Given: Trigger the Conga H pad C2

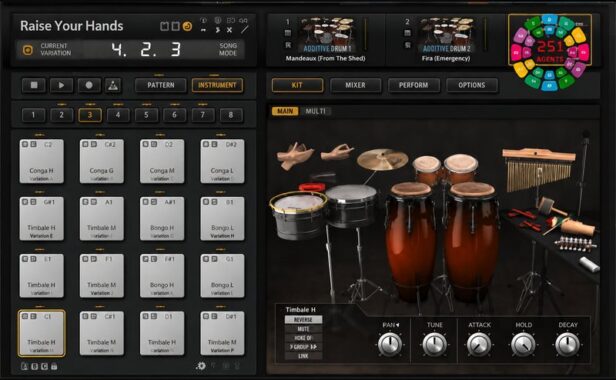Looking at the screenshot, I should [x=42, y=161].
